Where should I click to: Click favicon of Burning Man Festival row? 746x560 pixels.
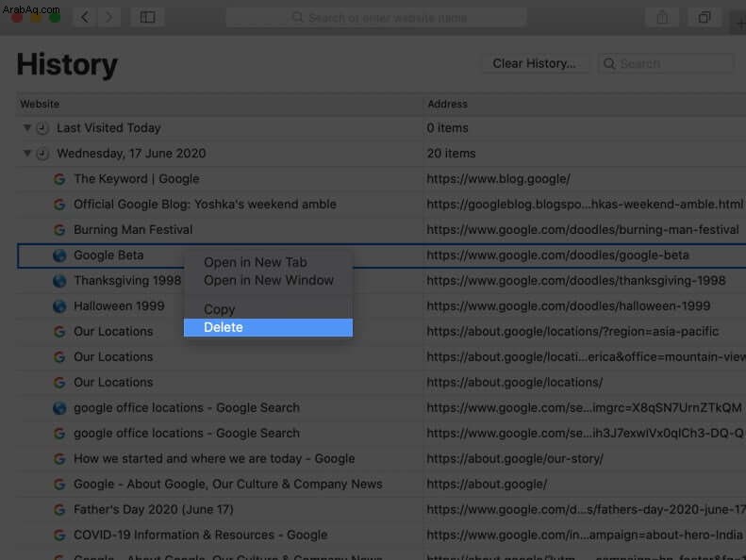59,230
